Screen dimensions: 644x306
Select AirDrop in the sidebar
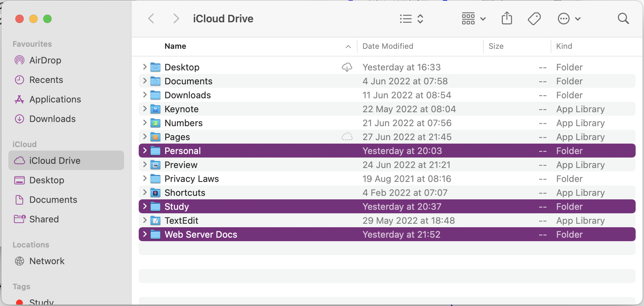click(x=66, y=60)
